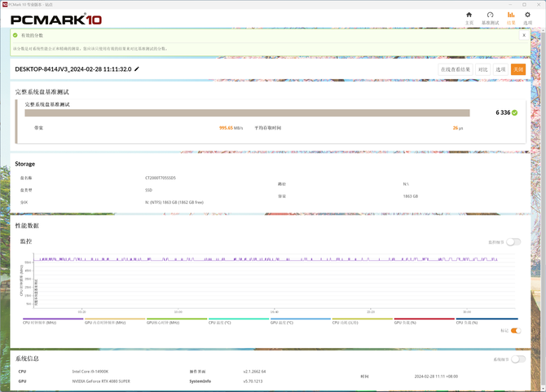The height and width of the screenshot is (392, 546).
Task: Click partition text N: (NTFS) 1863 GB
Action: point(174,202)
